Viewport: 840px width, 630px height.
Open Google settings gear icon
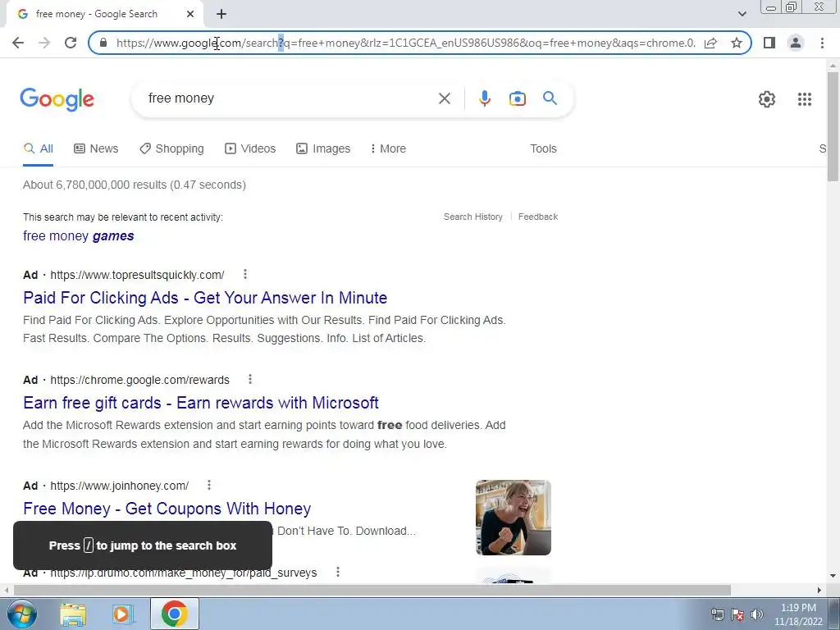(x=767, y=99)
